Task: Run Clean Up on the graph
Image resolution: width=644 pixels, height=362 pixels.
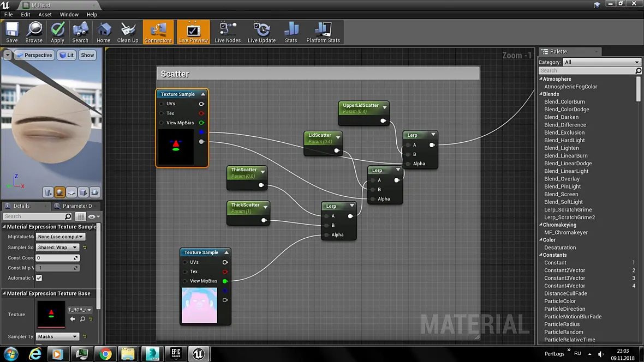Action: click(x=128, y=32)
